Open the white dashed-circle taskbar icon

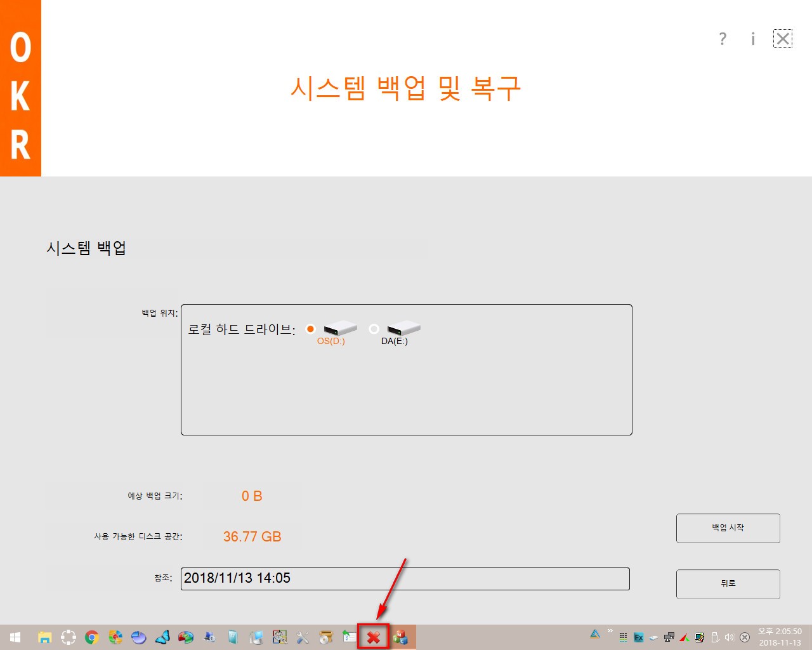[x=68, y=637]
